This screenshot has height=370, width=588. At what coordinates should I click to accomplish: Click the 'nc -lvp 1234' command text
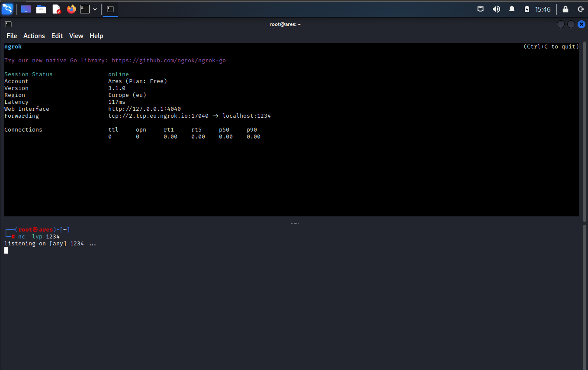(39, 237)
